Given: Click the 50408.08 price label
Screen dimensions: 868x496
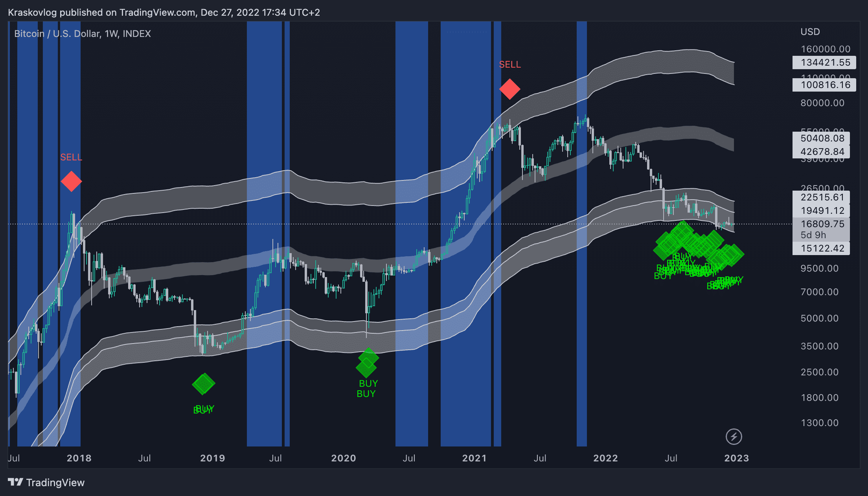Looking at the screenshot, I should 821,138.
